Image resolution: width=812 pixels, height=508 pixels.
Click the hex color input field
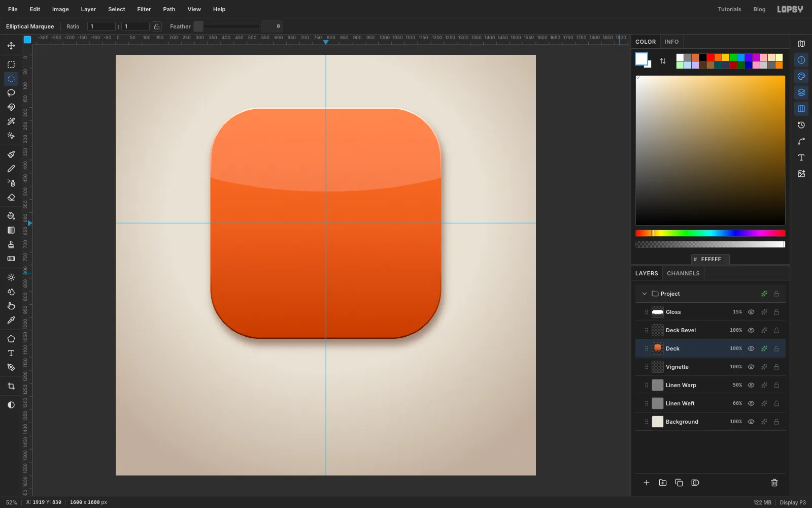coord(710,259)
